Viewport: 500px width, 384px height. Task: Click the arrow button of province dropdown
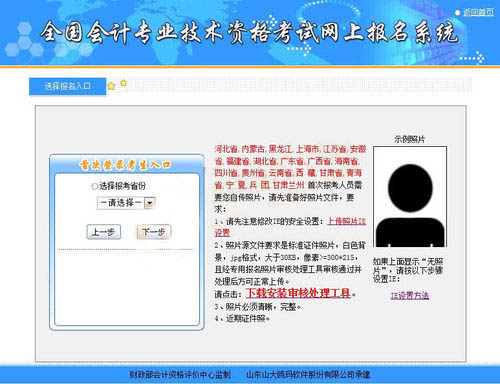(x=149, y=203)
